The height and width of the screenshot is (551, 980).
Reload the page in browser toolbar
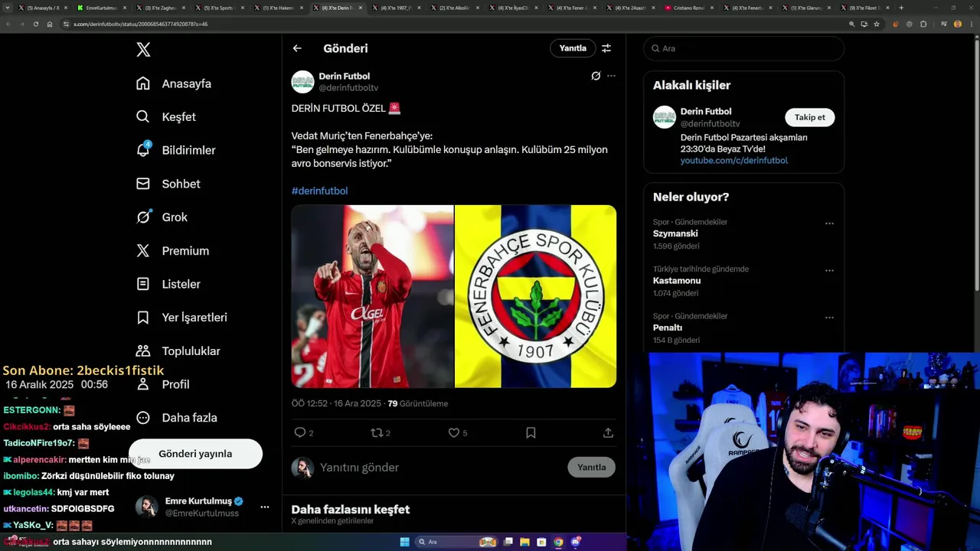pyautogui.click(x=35, y=24)
